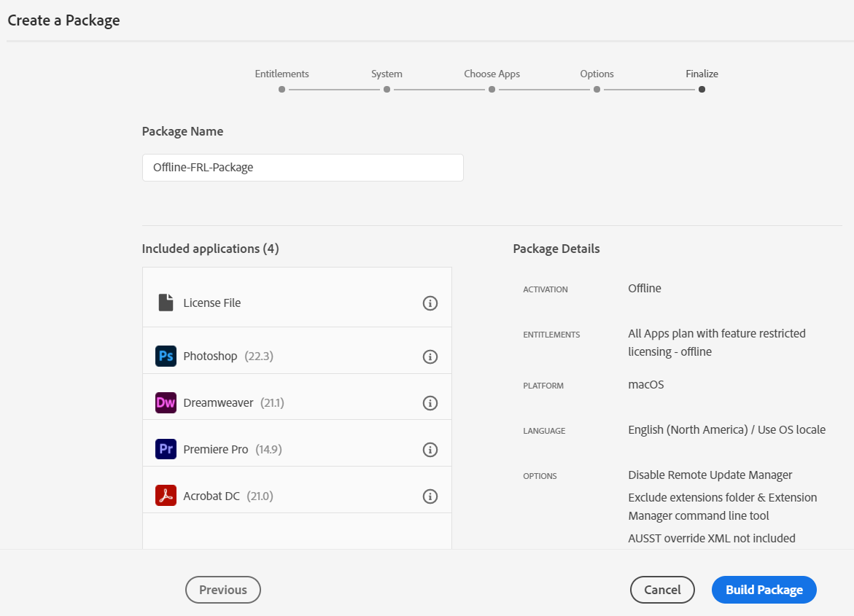Switch to the Options step
The height and width of the screenshot is (616, 854).
tap(597, 89)
